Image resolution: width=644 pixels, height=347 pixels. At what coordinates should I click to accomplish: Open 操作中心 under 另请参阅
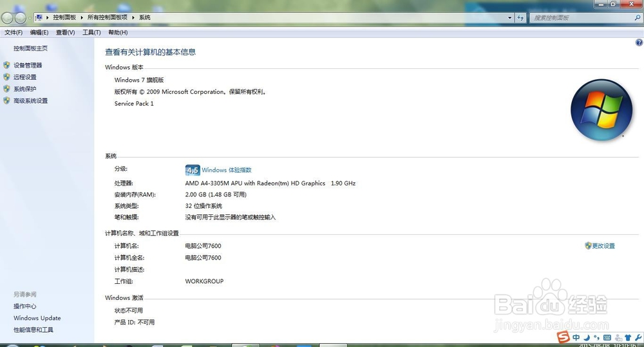click(x=24, y=306)
